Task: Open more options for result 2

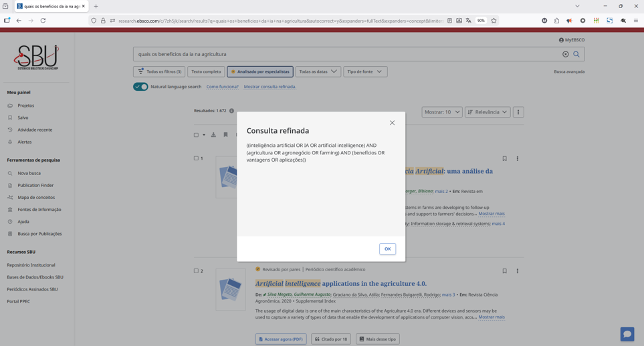Action: click(x=517, y=271)
